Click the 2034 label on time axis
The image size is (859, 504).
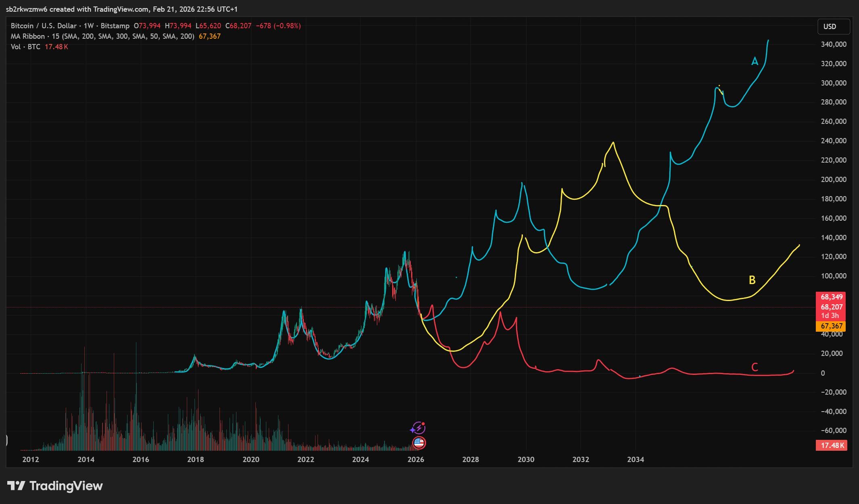click(x=635, y=459)
